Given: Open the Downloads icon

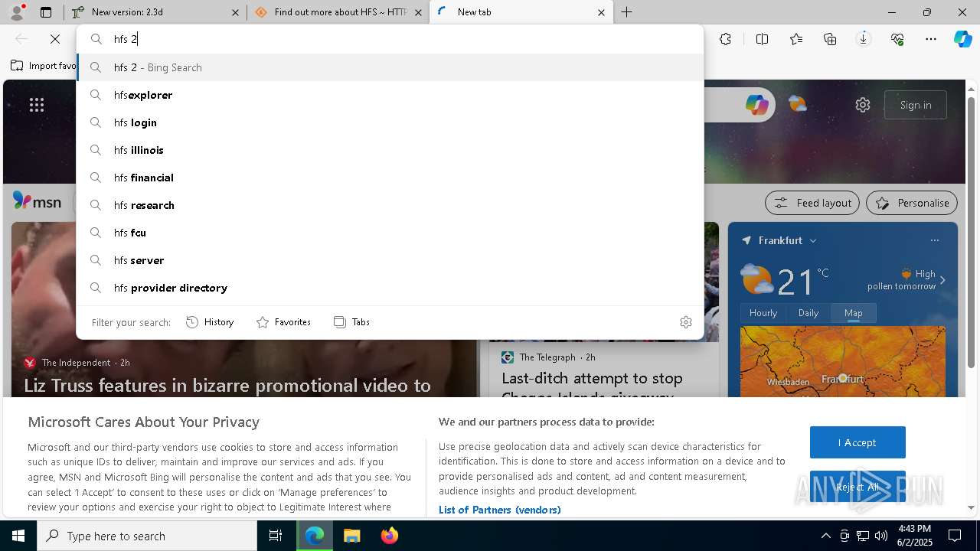Looking at the screenshot, I should pyautogui.click(x=864, y=39).
